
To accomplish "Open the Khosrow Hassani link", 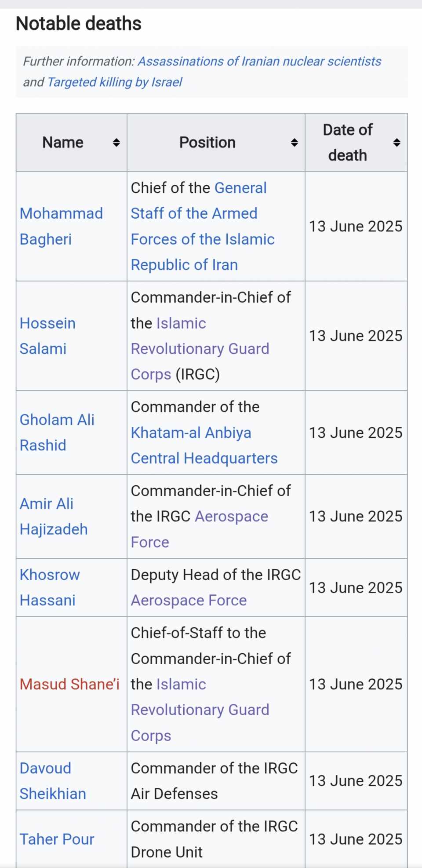I will [50, 587].
